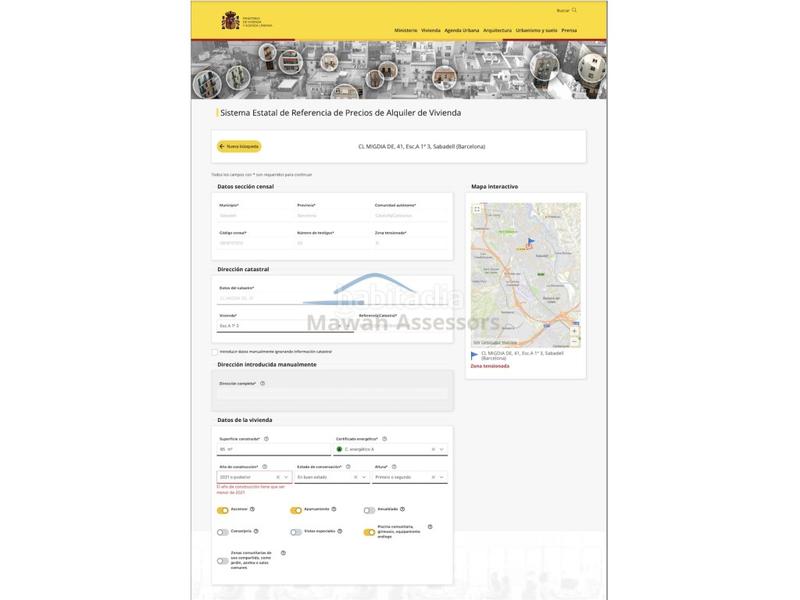The width and height of the screenshot is (800, 600).
Task: Enable the Amueblado toggle
Action: (369, 510)
